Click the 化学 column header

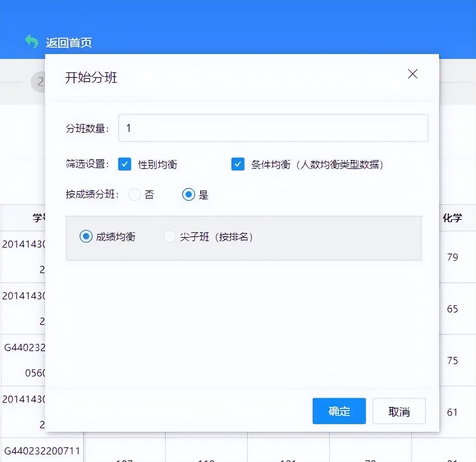pyautogui.click(x=453, y=218)
